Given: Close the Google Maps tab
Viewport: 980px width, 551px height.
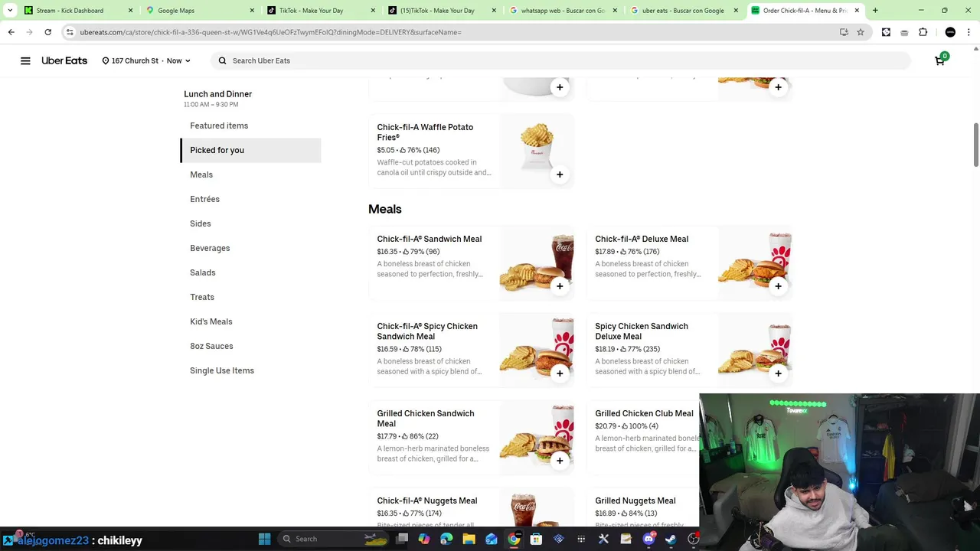Looking at the screenshot, I should click(251, 11).
